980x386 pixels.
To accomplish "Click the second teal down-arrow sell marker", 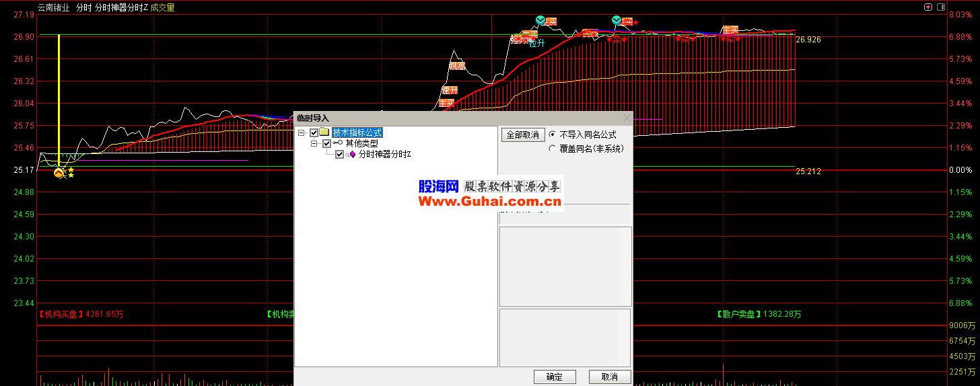I will (x=617, y=20).
